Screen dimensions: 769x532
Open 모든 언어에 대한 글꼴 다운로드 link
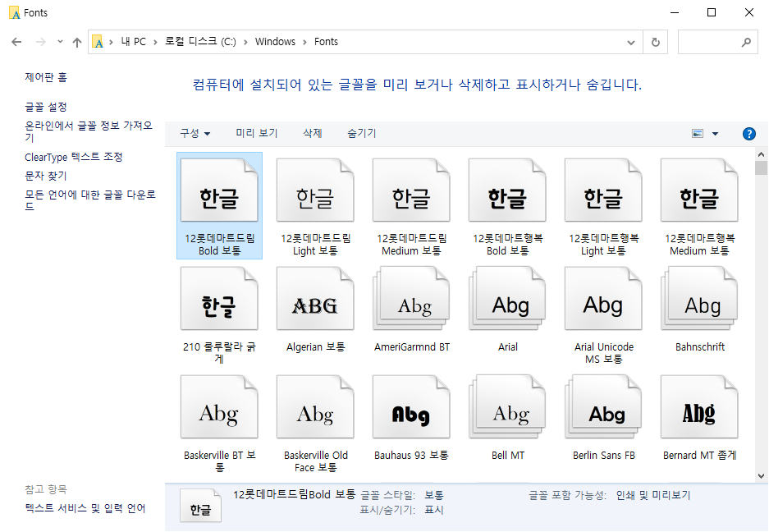click(x=90, y=200)
